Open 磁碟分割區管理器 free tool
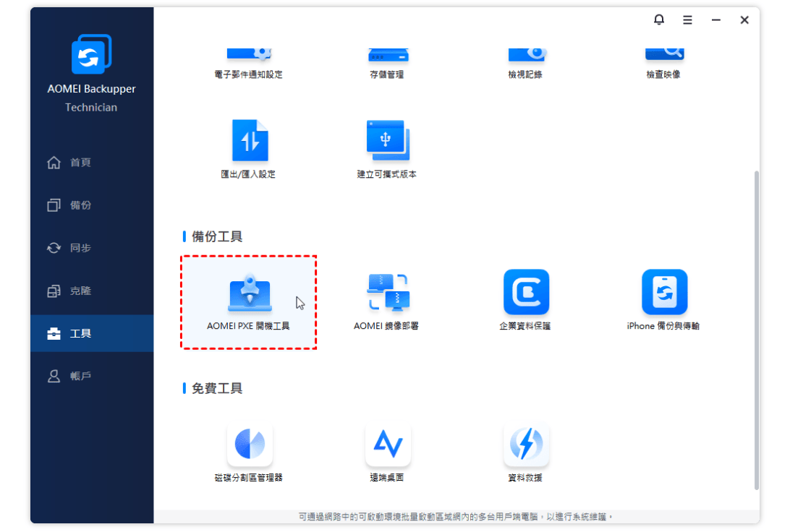This screenshot has width=790, height=532. pos(250,445)
